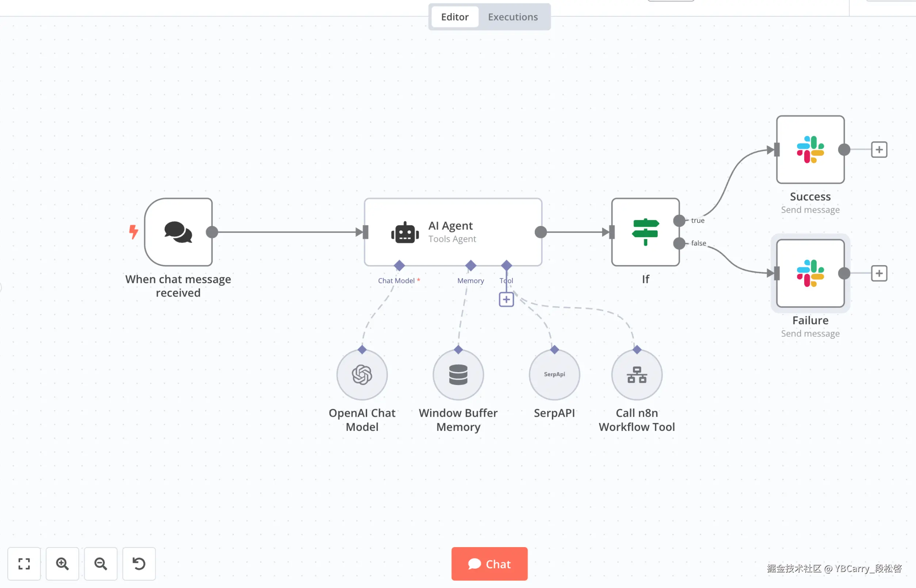916x588 pixels.
Task: Open the OpenAI Chat Model node
Action: pyautogui.click(x=362, y=375)
